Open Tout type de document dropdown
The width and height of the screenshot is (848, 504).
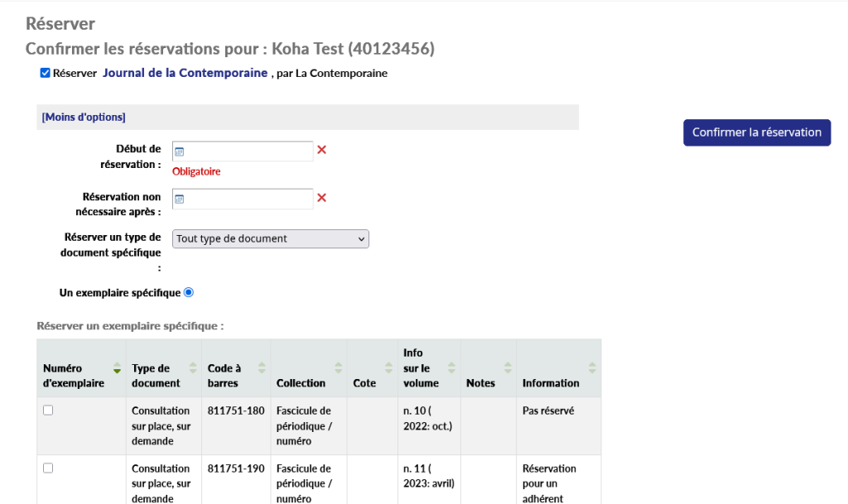271,239
